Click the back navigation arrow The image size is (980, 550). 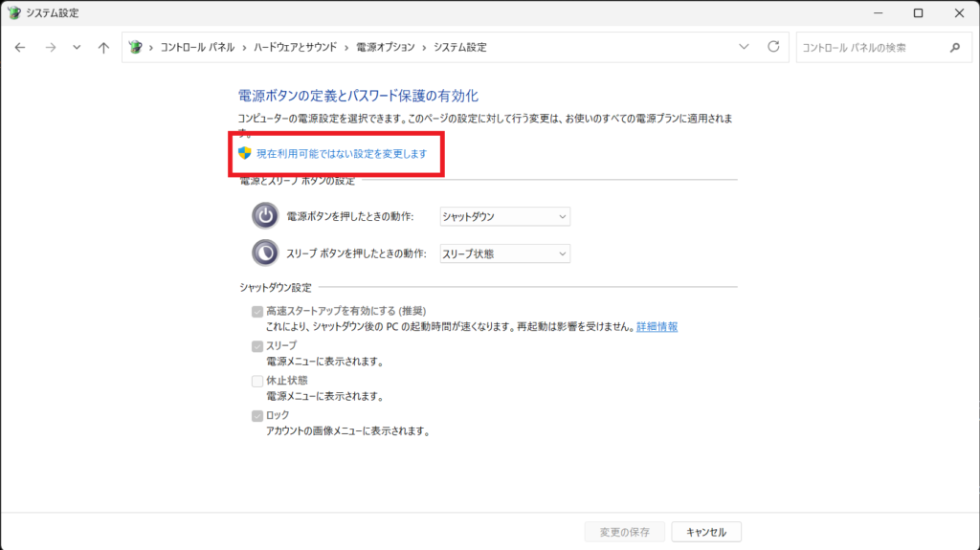coord(20,48)
